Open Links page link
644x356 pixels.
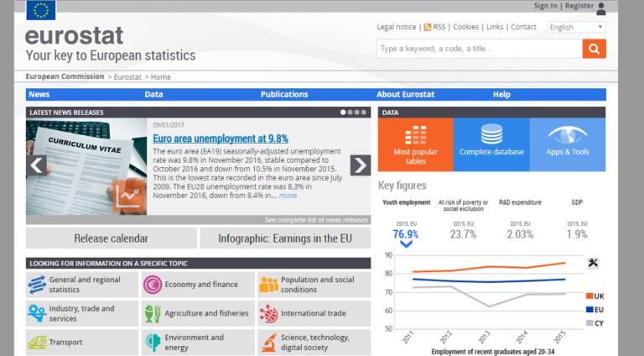coord(495,27)
